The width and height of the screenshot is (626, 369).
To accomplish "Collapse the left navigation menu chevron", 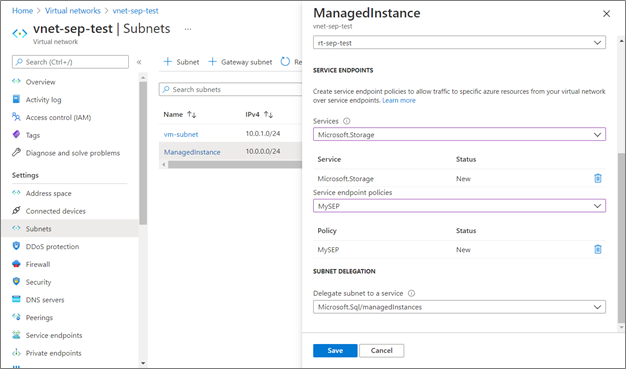I will pos(139,62).
